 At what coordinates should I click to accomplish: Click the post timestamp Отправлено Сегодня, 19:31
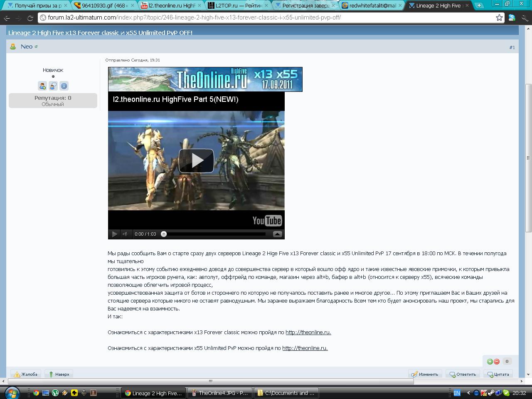133,60
